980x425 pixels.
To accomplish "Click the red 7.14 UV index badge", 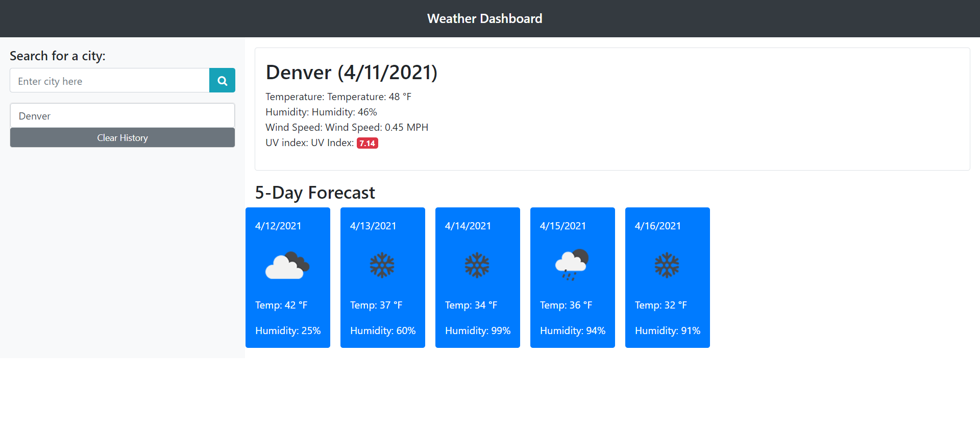I will click(x=367, y=143).
